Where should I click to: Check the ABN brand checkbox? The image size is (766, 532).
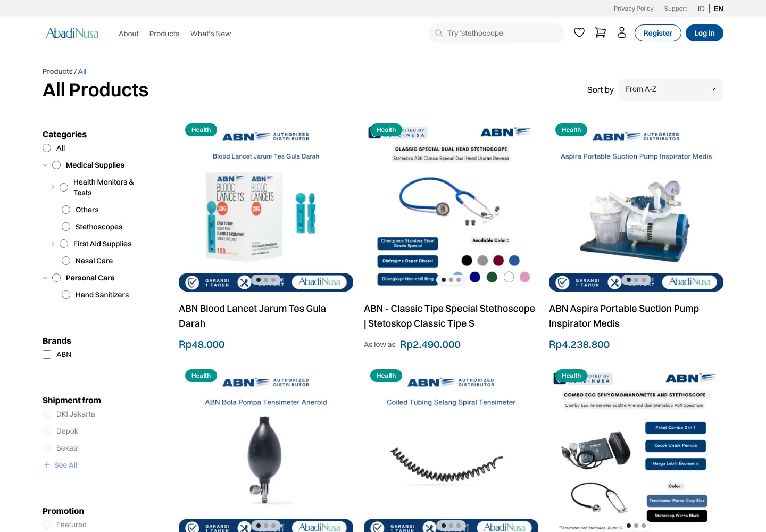tap(47, 354)
